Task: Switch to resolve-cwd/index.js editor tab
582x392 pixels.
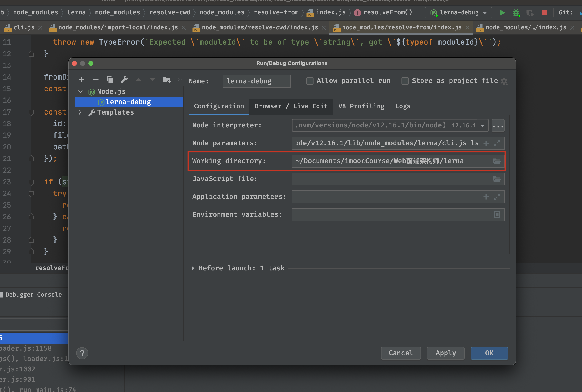Action: pyautogui.click(x=260, y=27)
